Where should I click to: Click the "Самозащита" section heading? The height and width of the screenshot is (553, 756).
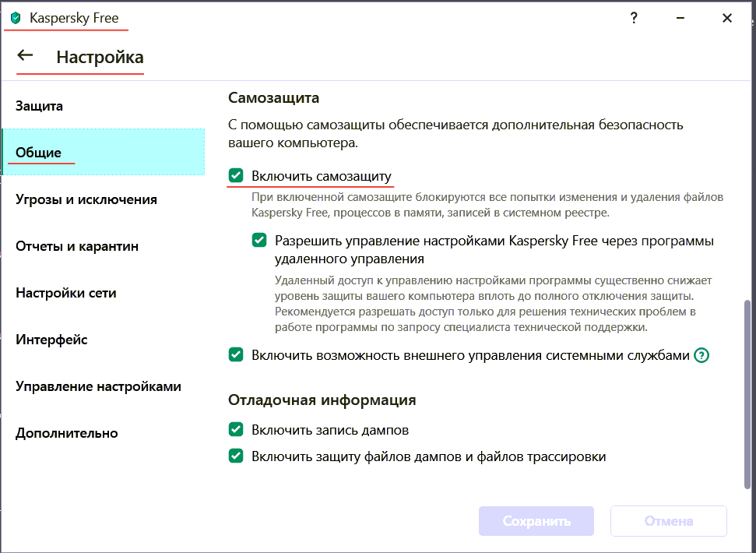click(x=273, y=97)
